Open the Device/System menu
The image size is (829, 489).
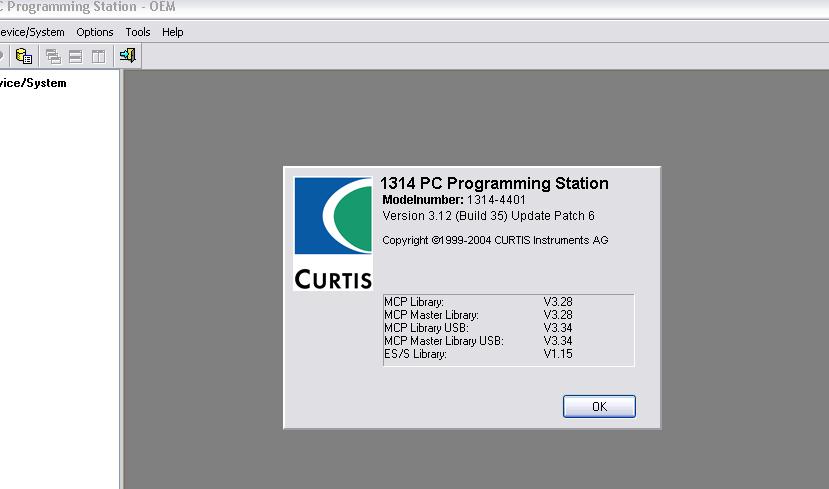[x=31, y=32]
